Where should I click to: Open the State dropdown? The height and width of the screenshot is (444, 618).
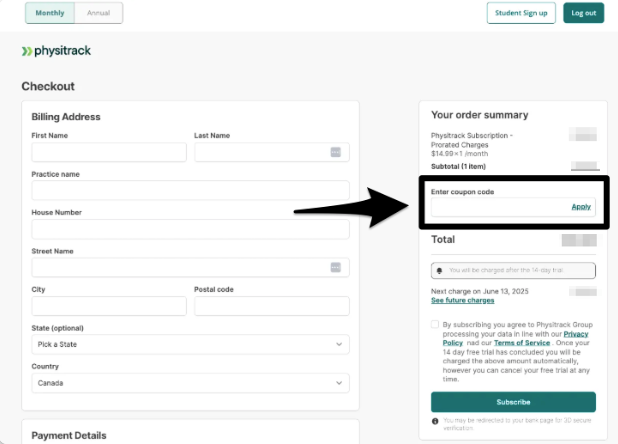190,344
